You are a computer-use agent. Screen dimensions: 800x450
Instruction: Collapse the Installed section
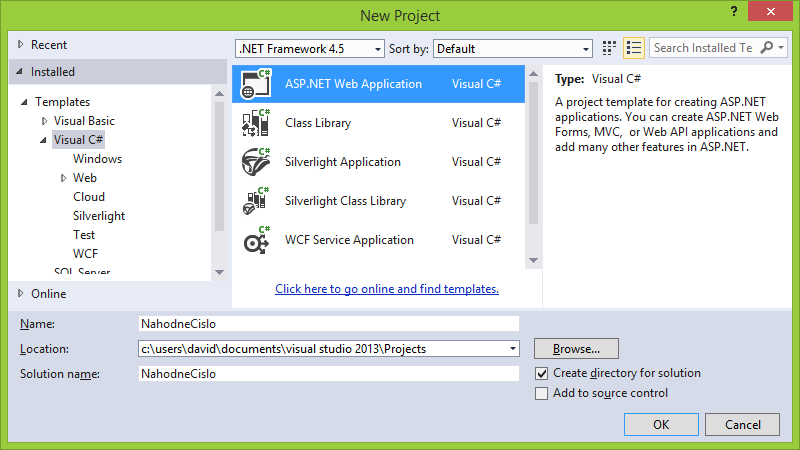(x=19, y=71)
